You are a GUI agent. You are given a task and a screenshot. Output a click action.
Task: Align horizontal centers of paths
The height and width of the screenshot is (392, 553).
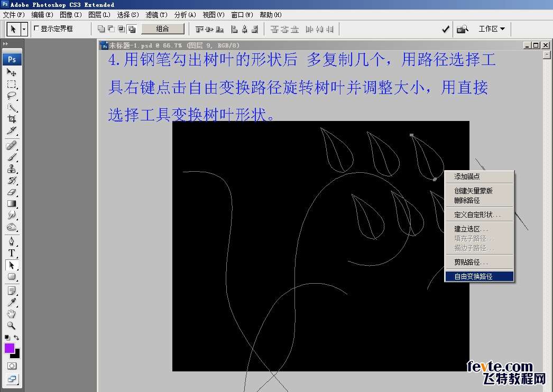tap(244, 29)
